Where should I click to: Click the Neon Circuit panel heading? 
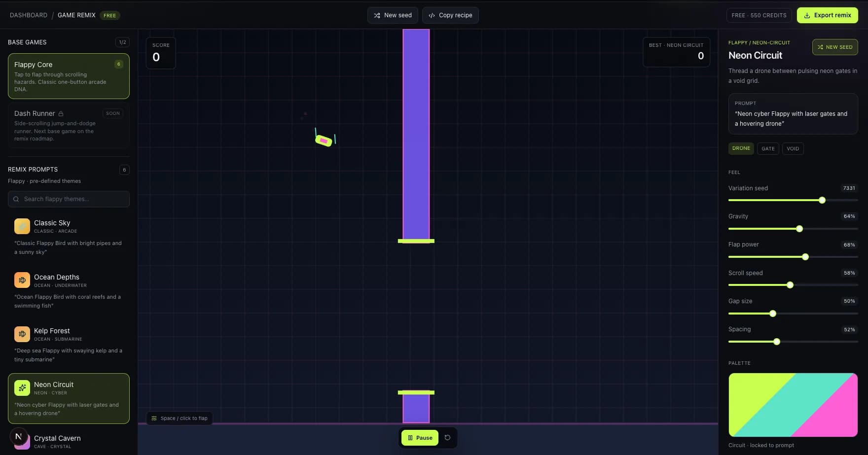(x=755, y=55)
